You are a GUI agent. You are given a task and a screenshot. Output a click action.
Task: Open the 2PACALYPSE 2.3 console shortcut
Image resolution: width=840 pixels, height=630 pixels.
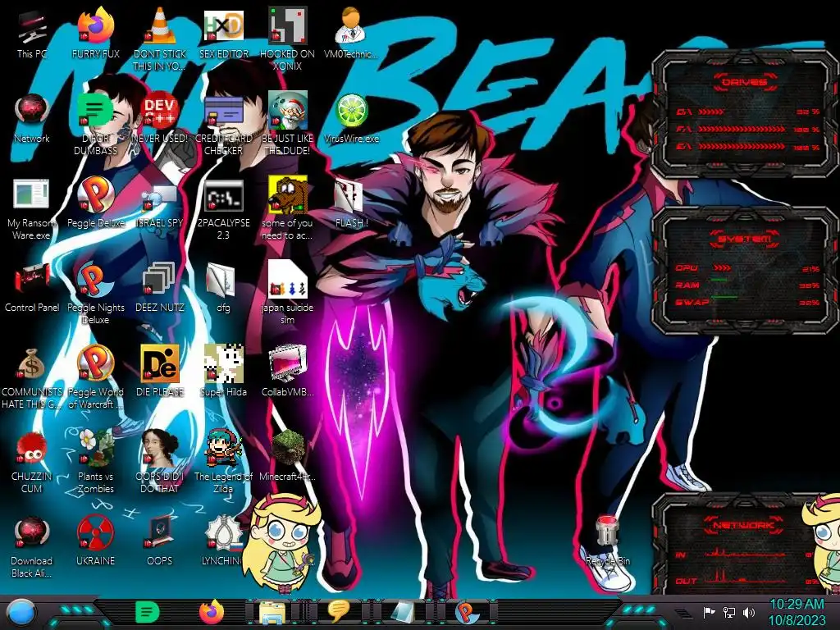223,209
